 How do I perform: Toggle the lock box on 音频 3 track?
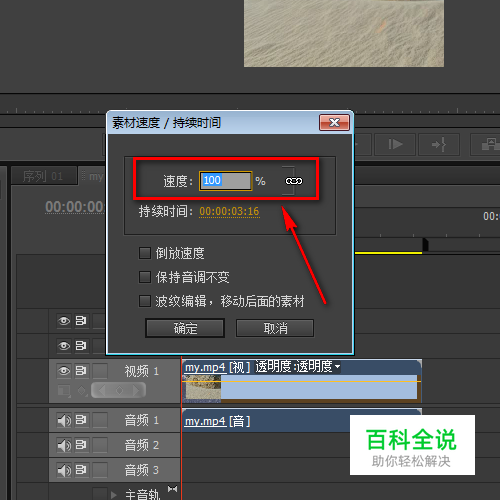(x=100, y=470)
